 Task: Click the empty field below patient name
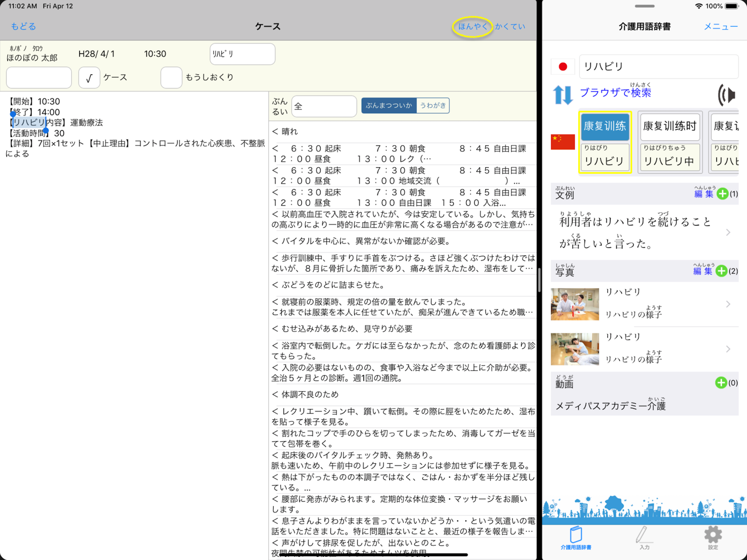39,78
